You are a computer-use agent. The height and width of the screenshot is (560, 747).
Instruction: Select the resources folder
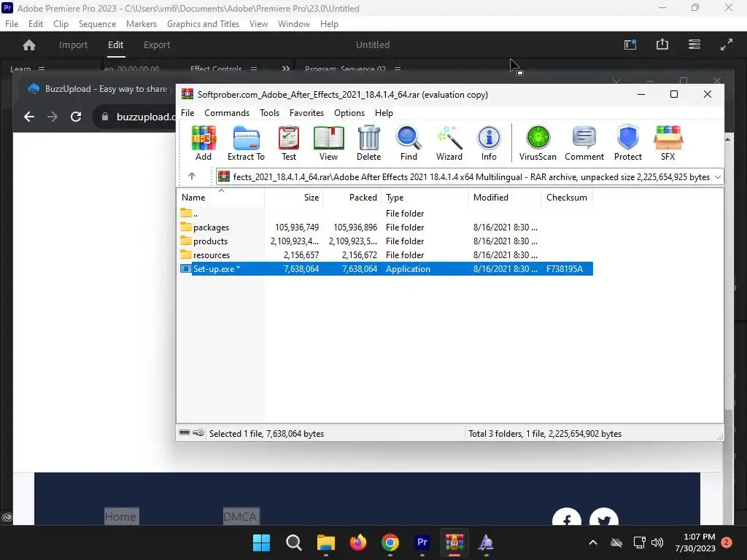click(x=387, y=254)
